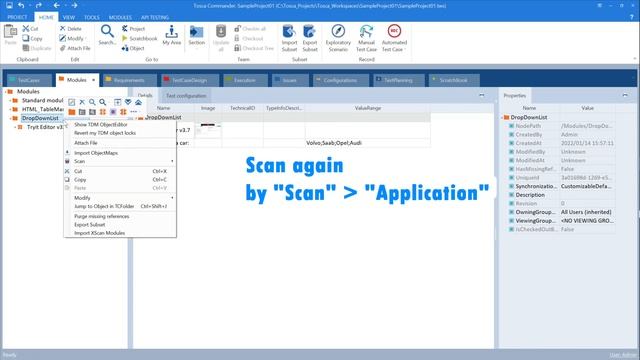Switch to the TestCases workspace tab
640x360 pixels.
pos(29,80)
